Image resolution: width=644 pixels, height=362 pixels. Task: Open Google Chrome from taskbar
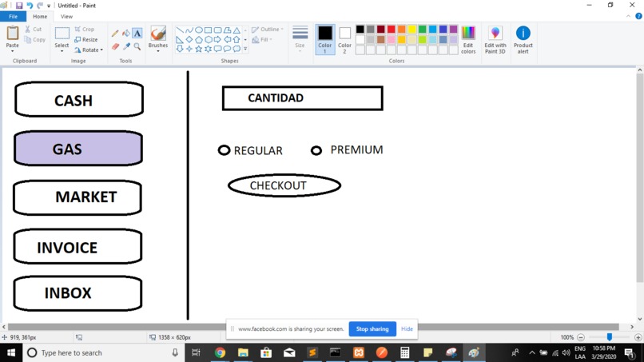(221, 352)
